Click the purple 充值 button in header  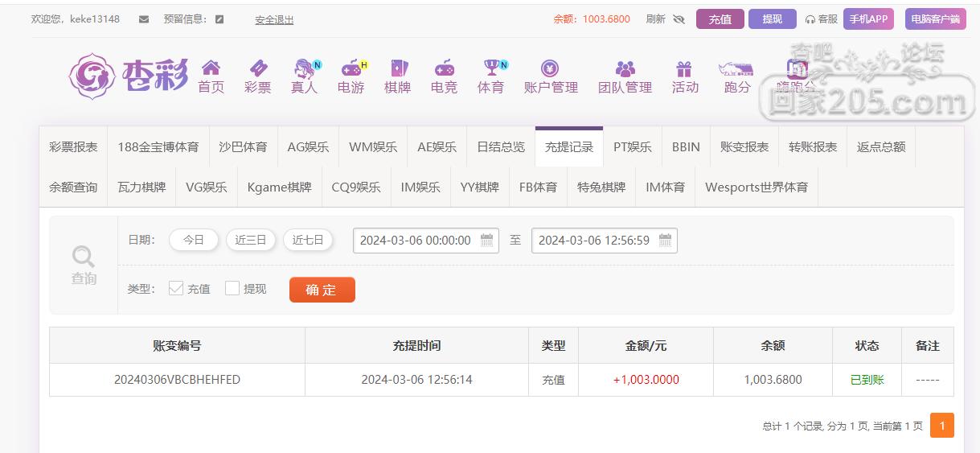[x=720, y=19]
